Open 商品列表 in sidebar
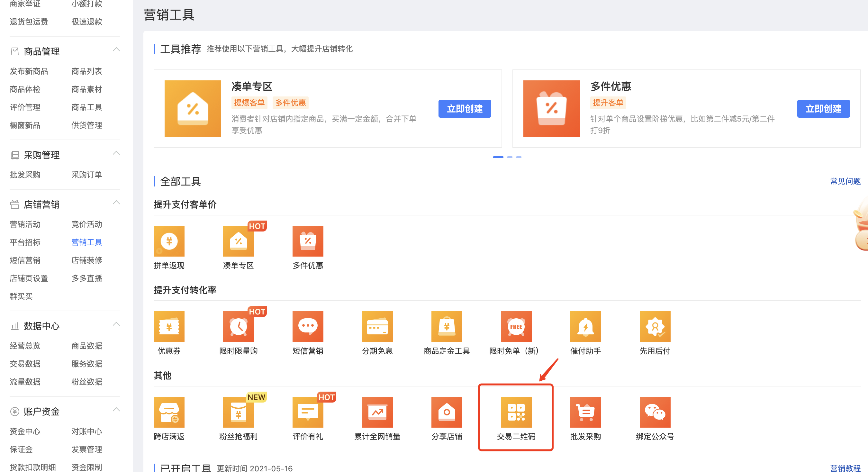The height and width of the screenshot is (472, 868). (86, 71)
